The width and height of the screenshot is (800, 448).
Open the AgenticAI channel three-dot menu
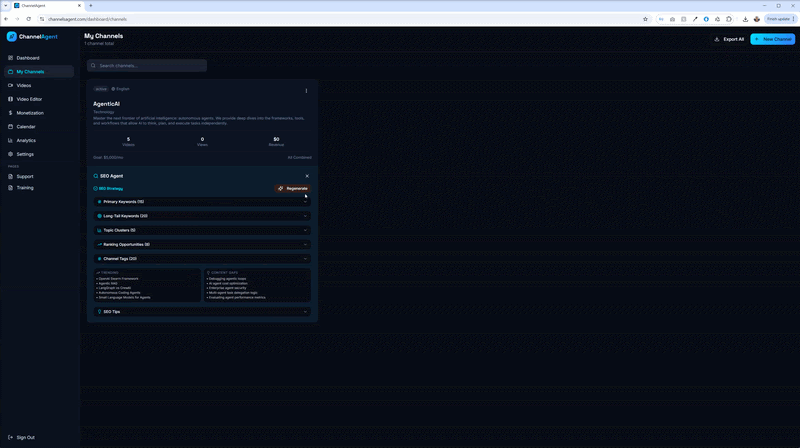point(306,91)
